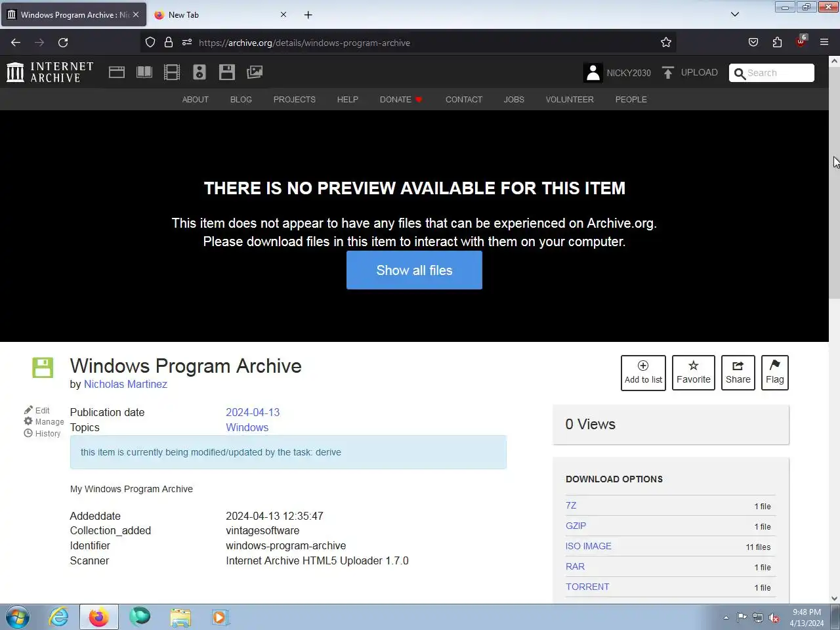Image resolution: width=840 pixels, height=630 pixels.
Task: Open Firefox extensions puzzle icon
Action: click(x=777, y=43)
